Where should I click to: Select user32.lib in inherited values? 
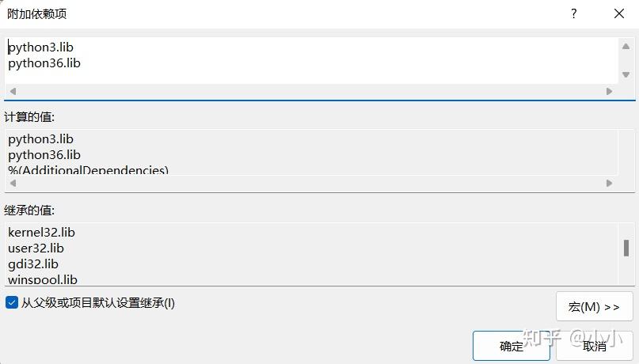pos(36,248)
